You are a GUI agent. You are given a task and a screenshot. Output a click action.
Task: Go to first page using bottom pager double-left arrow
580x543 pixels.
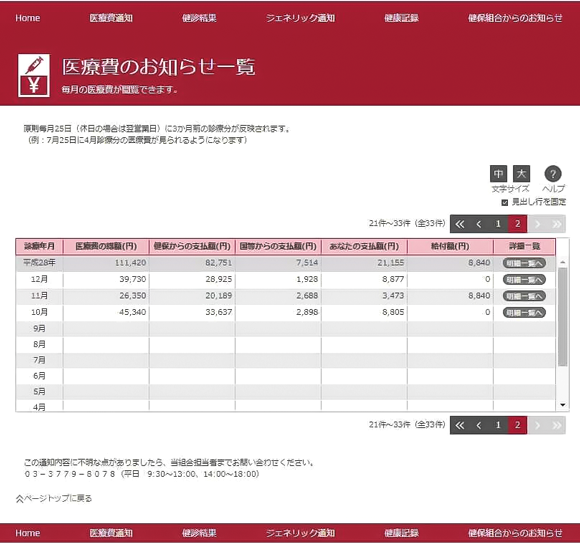tap(460, 425)
